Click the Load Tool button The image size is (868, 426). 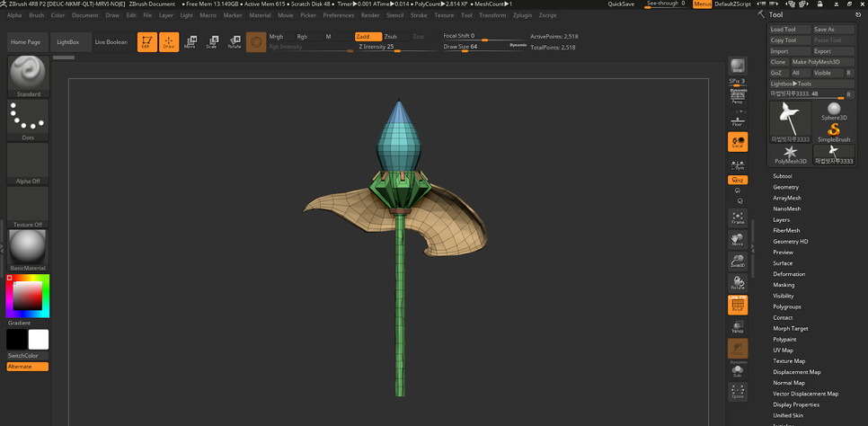click(x=789, y=30)
